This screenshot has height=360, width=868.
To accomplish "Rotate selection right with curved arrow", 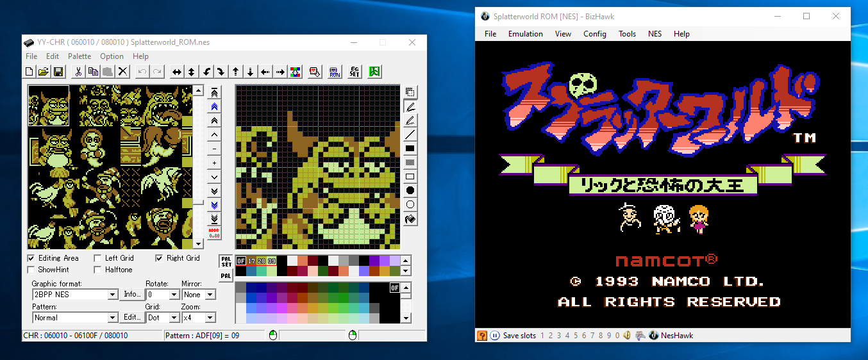I will point(221,72).
